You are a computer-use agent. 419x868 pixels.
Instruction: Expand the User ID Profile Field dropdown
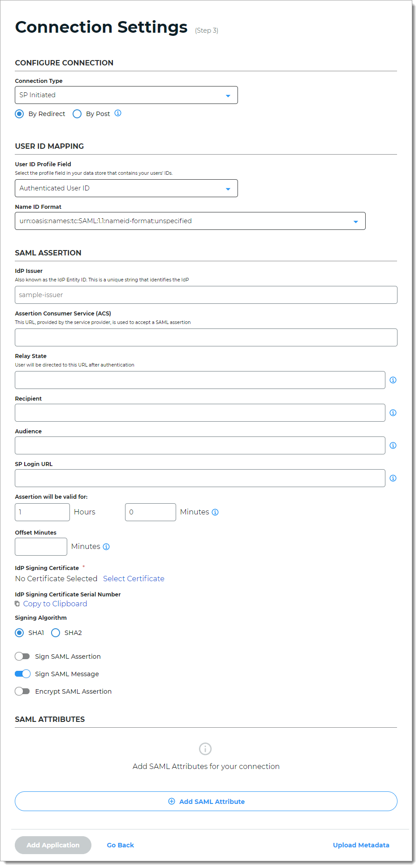tap(228, 188)
